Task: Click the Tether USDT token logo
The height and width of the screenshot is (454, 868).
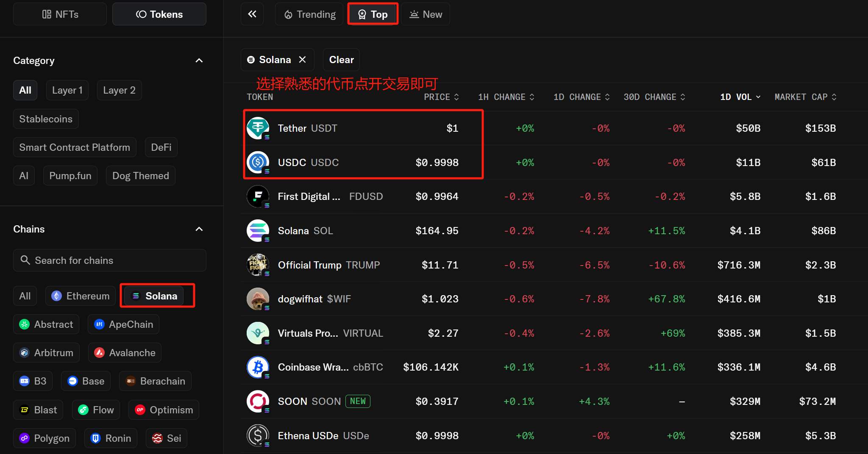Action: tap(258, 128)
